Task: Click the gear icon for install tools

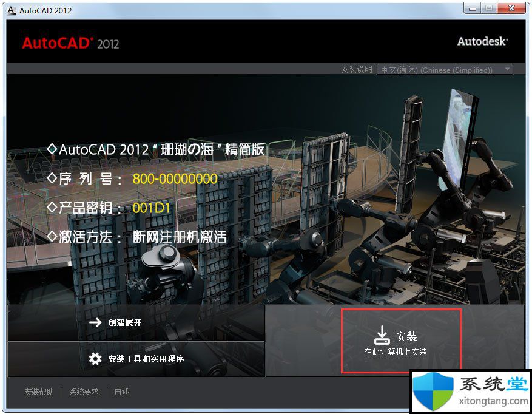Action: point(95,359)
